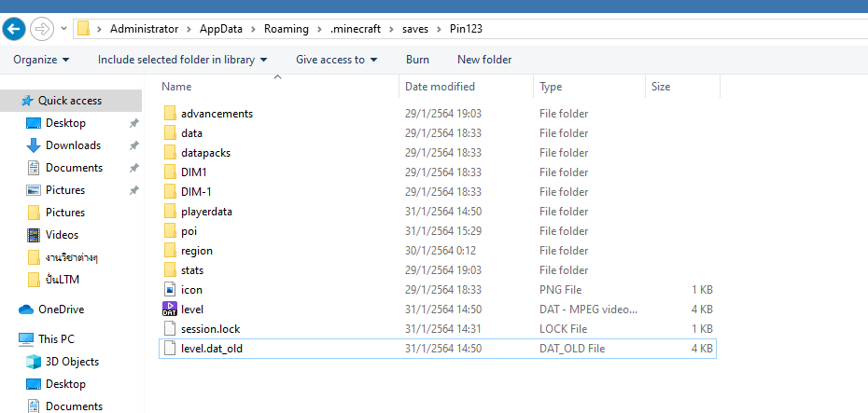Click the Videos filmstrip icon
868x413 pixels.
pyautogui.click(x=34, y=235)
